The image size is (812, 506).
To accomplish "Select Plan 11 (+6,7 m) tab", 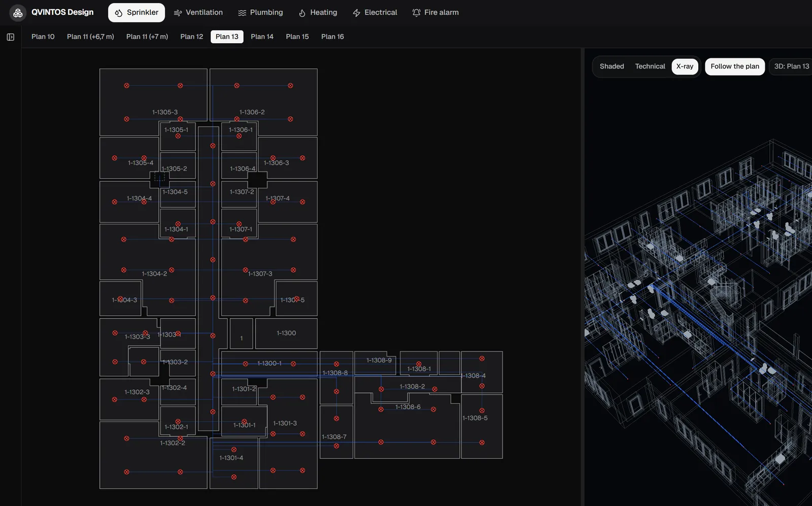I will tap(90, 37).
